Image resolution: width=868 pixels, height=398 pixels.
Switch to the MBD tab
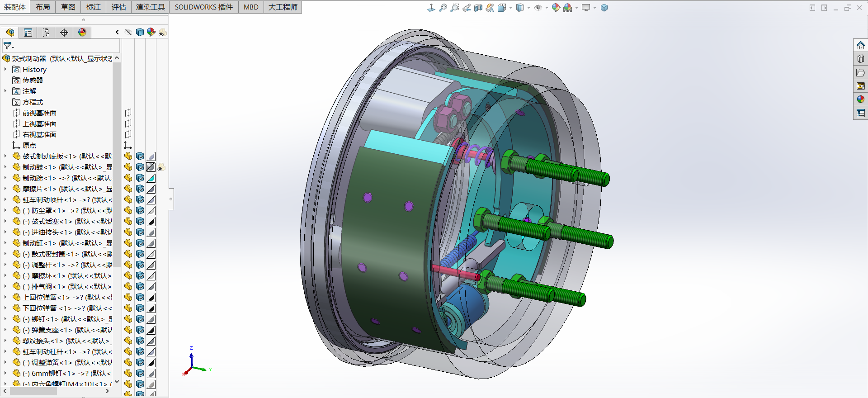pos(251,7)
